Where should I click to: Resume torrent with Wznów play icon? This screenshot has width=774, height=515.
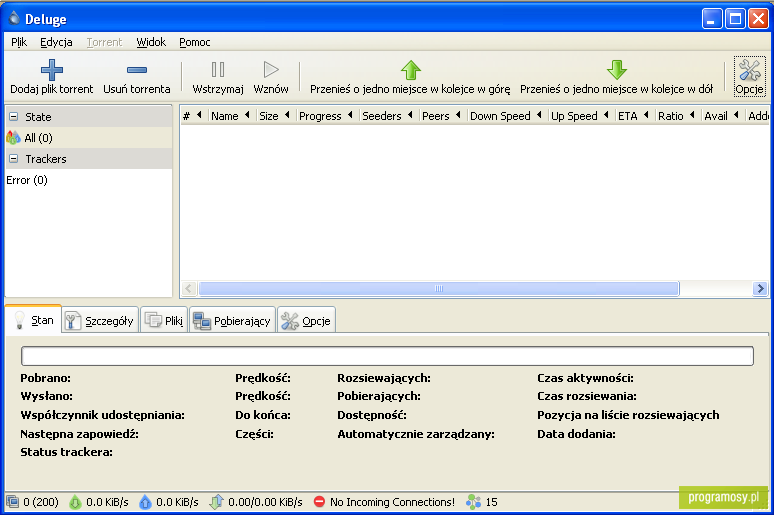tap(271, 70)
